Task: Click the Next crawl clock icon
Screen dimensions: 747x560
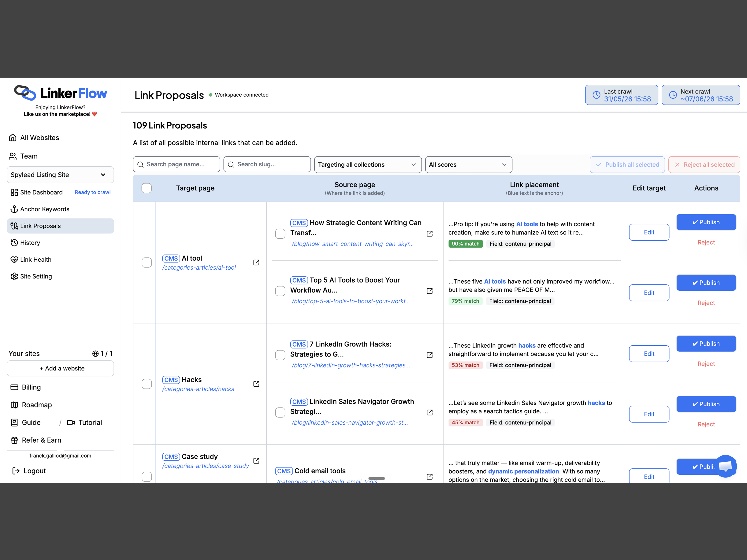Action: point(673,95)
